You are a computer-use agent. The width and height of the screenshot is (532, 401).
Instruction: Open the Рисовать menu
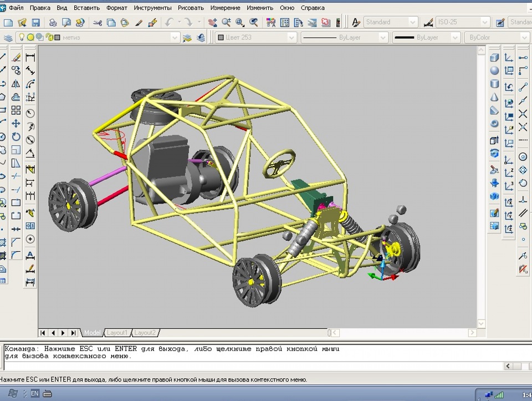192,8
